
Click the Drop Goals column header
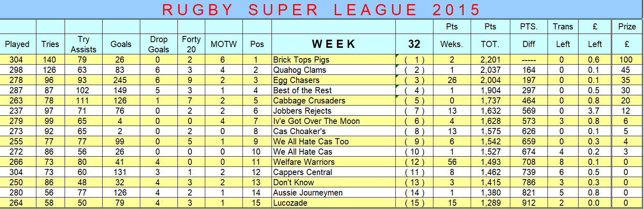159,44
